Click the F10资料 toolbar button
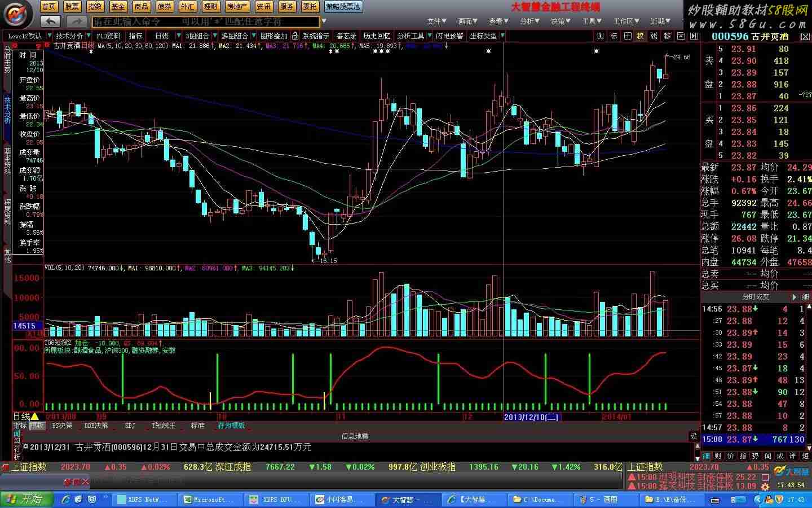The width and height of the screenshot is (812, 508). tap(108, 36)
